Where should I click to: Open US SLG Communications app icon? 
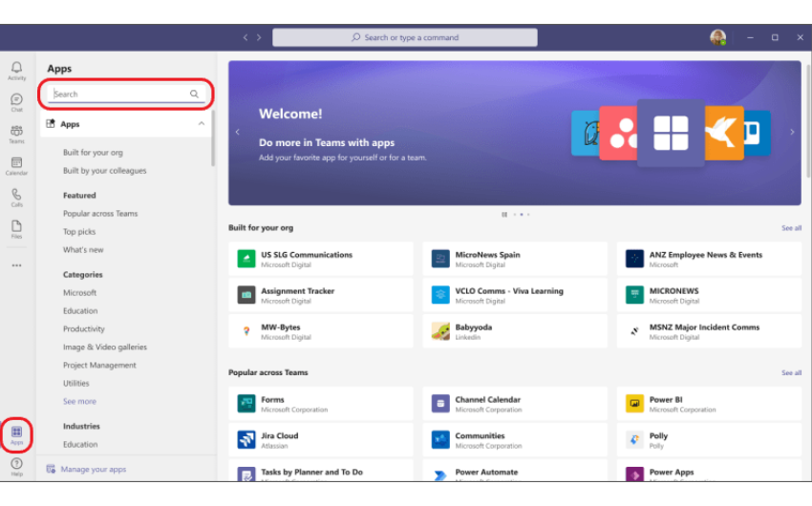(246, 258)
